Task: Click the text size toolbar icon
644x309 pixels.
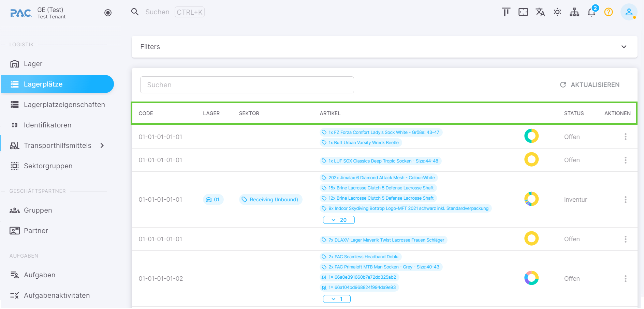Action: pyautogui.click(x=506, y=12)
